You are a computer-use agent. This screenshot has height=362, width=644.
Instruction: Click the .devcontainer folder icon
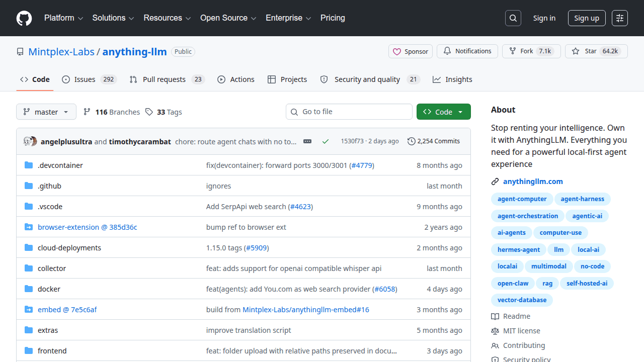tap(29, 165)
